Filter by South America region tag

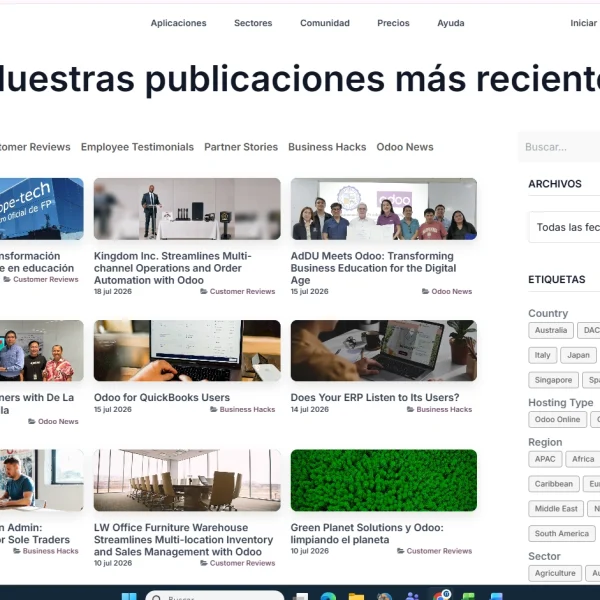pos(562,533)
